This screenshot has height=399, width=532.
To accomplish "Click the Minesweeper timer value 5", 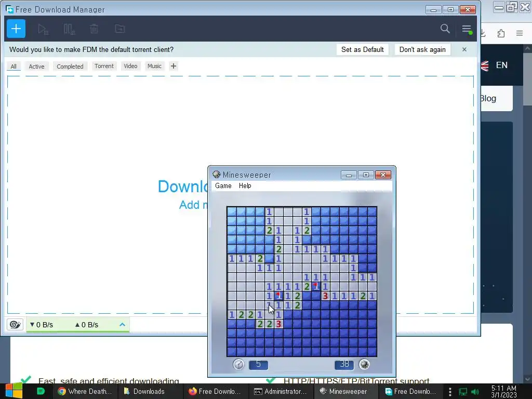I will coord(259,364).
